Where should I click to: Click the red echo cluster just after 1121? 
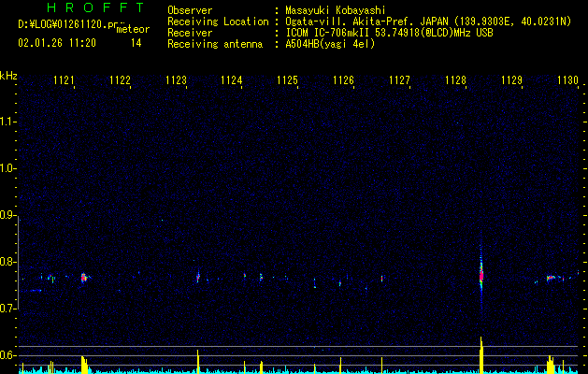[x=84, y=278]
